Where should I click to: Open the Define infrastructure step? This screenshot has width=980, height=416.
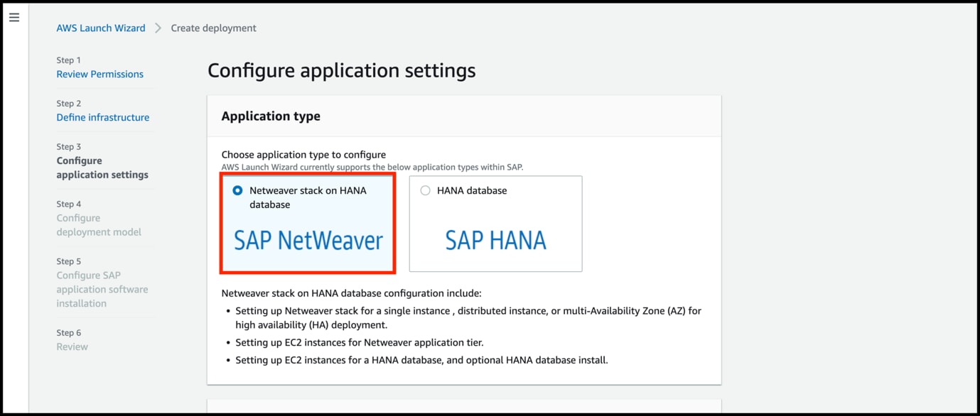(103, 117)
